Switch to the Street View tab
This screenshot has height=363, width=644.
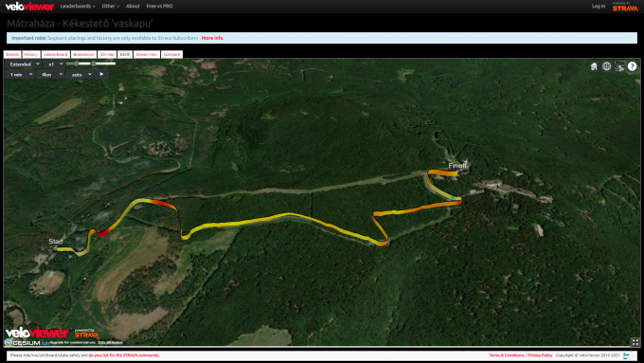147,54
